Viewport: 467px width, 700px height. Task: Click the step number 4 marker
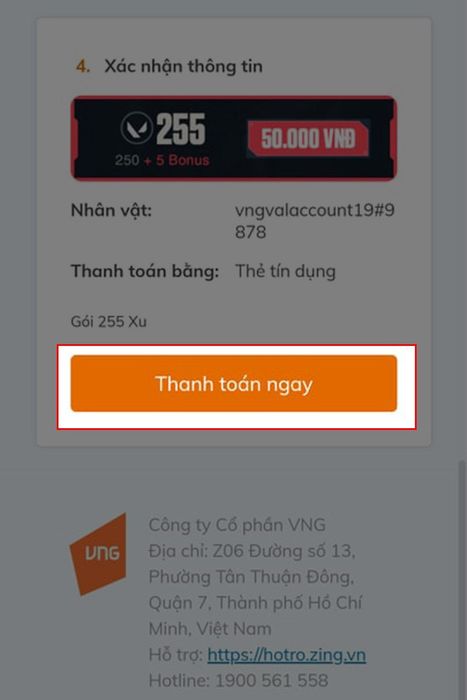[83, 67]
